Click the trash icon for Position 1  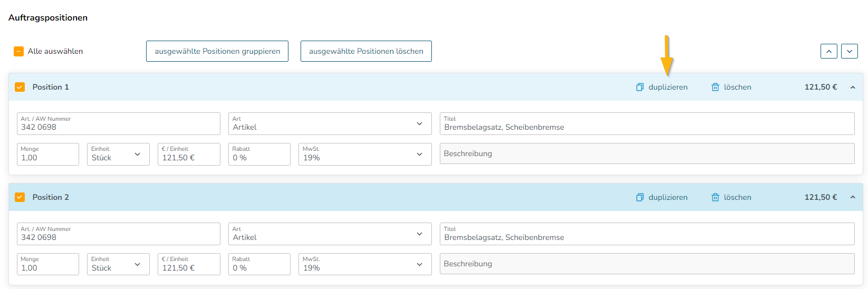point(715,87)
